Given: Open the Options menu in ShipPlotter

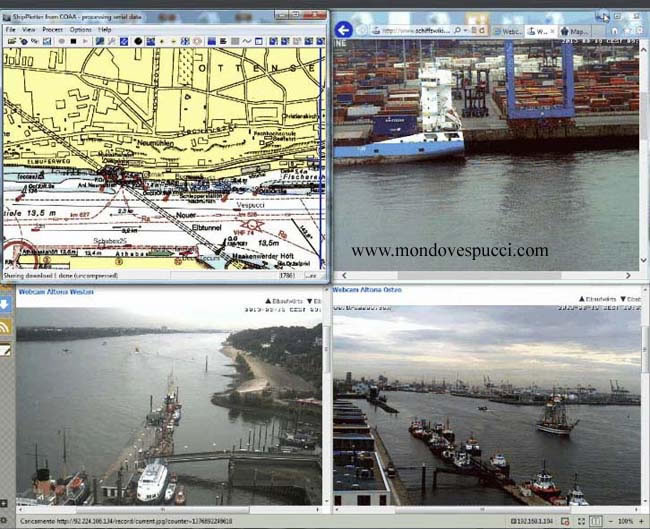Looking at the screenshot, I should (x=80, y=29).
